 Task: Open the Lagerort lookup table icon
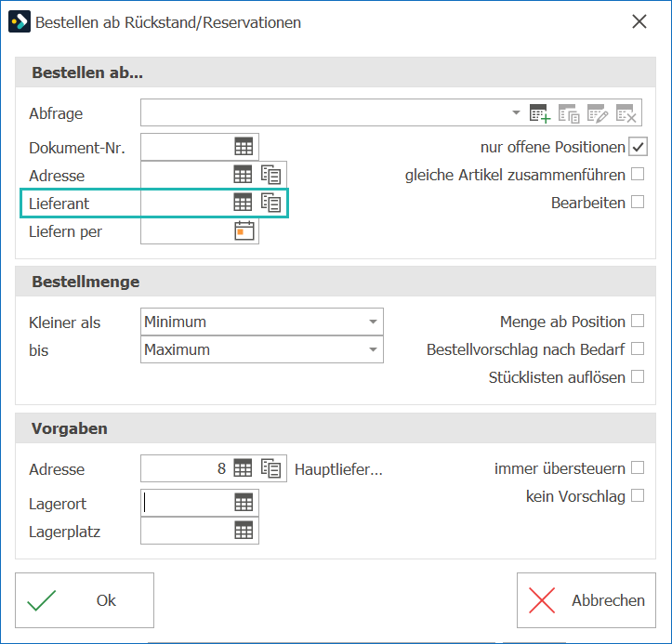click(244, 502)
